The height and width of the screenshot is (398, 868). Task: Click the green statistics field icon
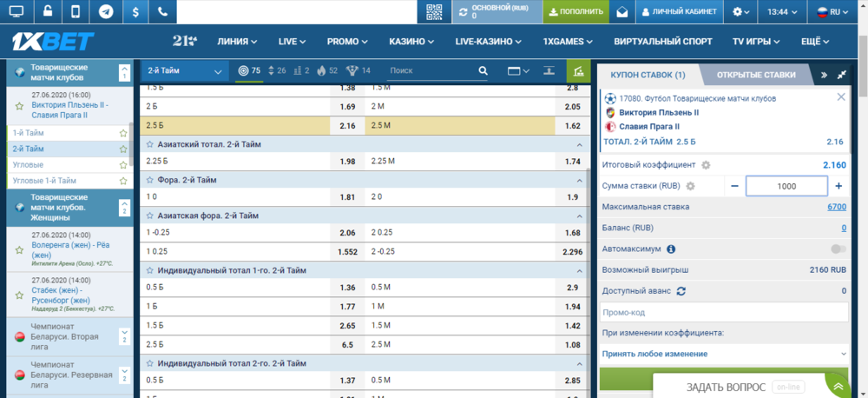pos(578,71)
